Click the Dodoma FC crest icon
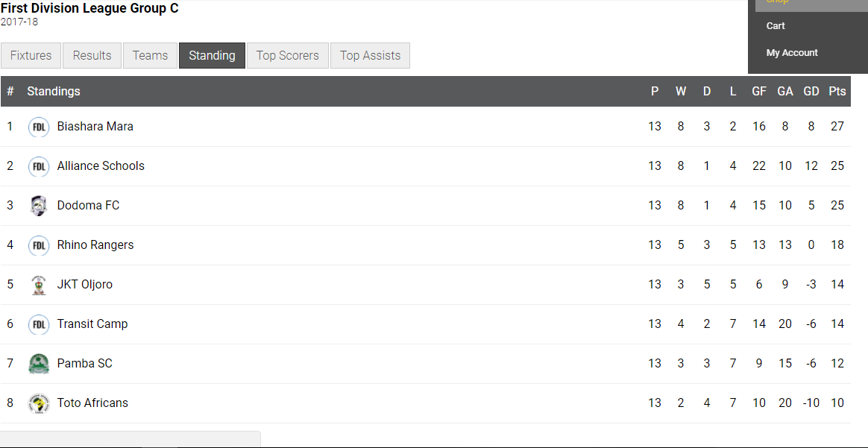868x448 pixels. click(x=39, y=206)
